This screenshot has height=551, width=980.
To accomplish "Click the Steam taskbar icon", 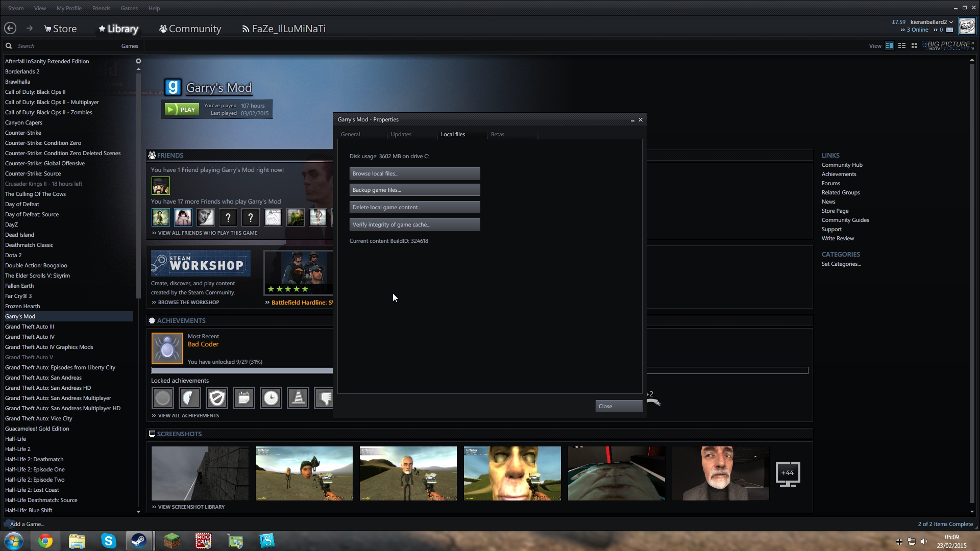I will pyautogui.click(x=138, y=541).
